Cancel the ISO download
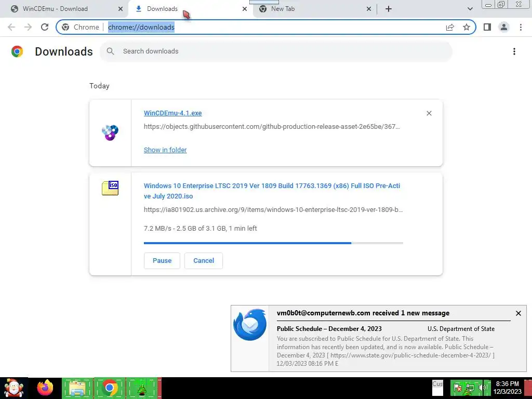 click(x=204, y=261)
